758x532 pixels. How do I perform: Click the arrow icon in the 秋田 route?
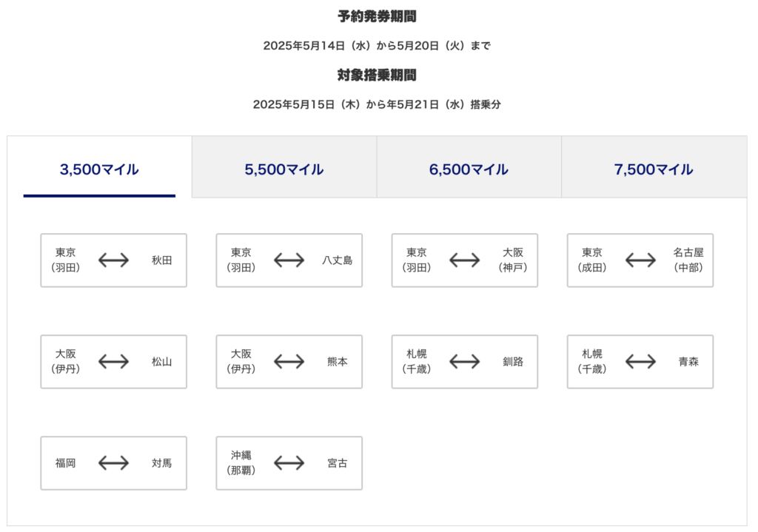click(113, 260)
